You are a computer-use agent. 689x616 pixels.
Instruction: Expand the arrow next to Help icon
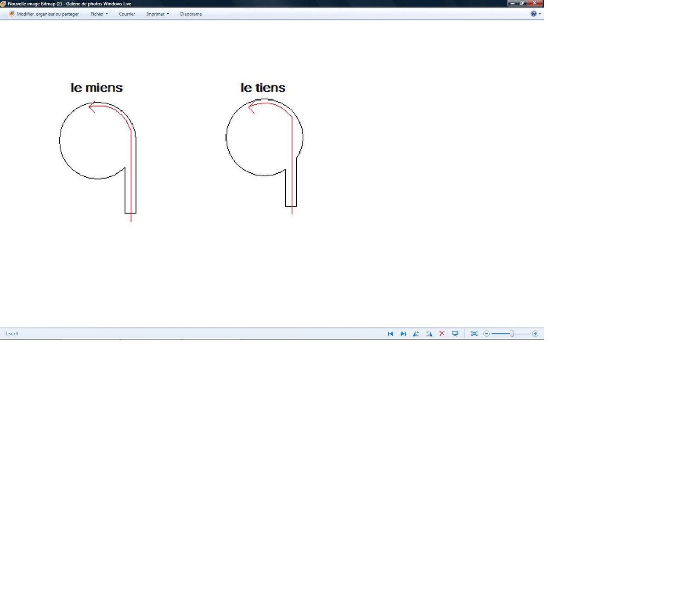coord(539,14)
